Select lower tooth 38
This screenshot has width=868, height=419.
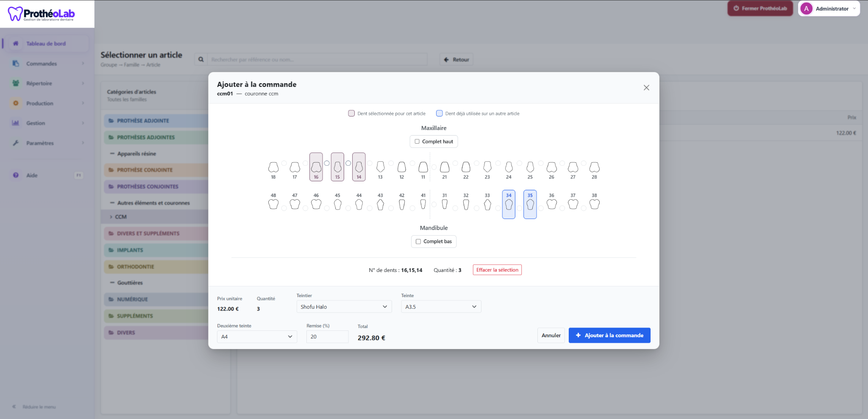pyautogui.click(x=594, y=204)
